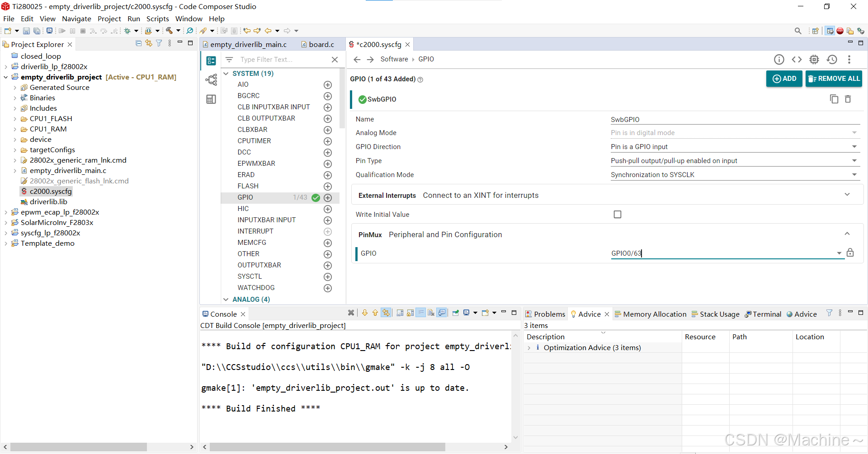Select the SYSCTL module
The width and height of the screenshot is (868, 454).
pos(250,276)
